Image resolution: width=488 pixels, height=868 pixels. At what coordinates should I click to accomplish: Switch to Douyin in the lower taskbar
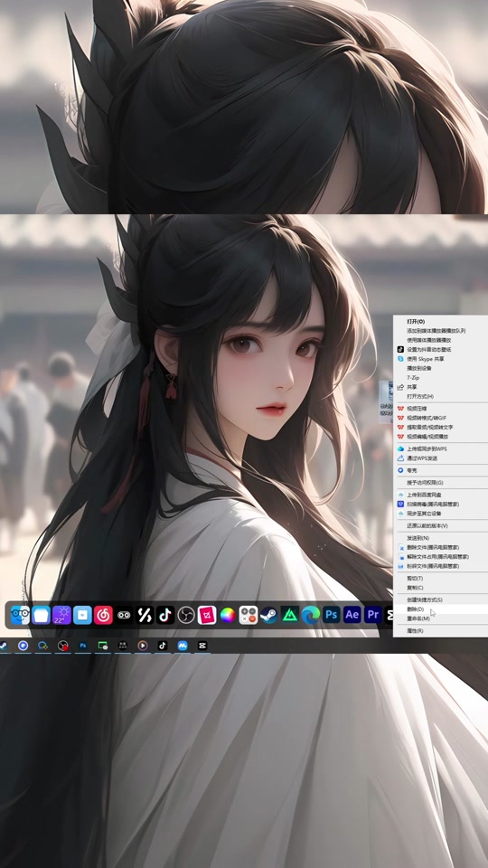(x=162, y=646)
